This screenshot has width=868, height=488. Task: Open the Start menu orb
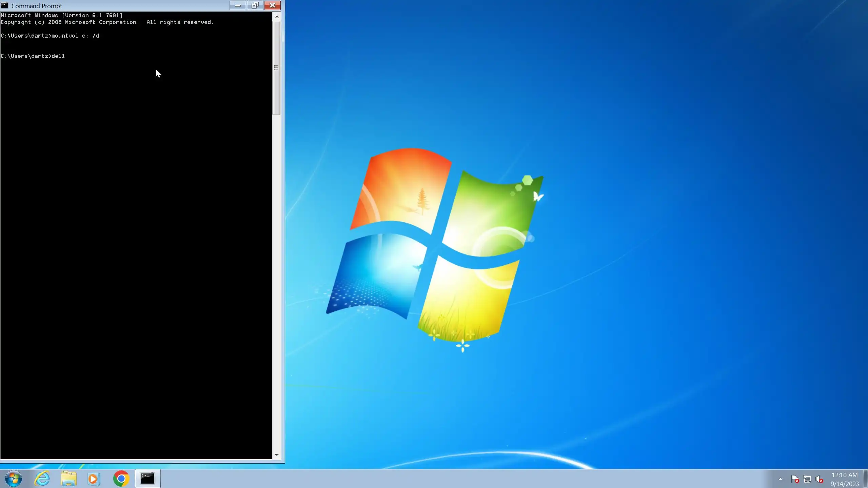coord(14,479)
